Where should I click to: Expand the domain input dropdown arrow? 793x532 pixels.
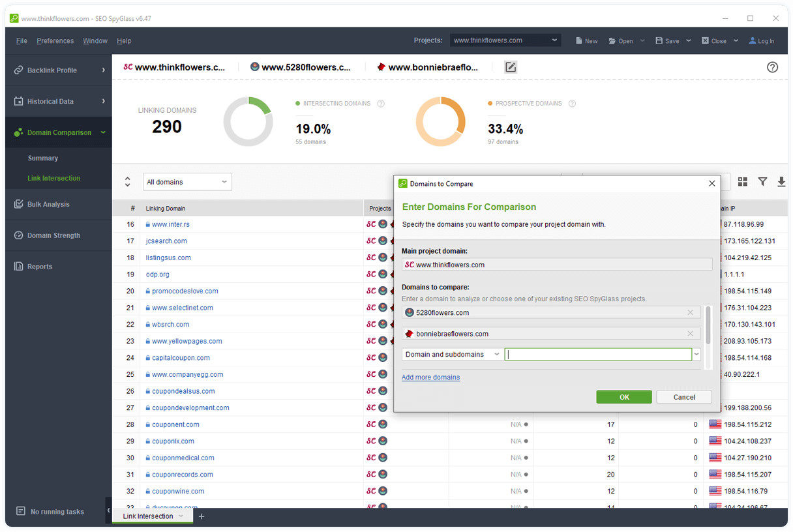(696, 355)
